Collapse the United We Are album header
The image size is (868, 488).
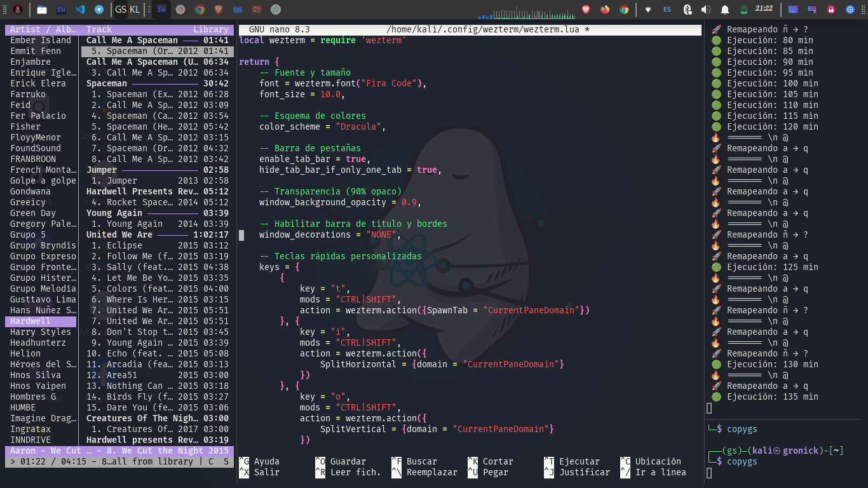click(119, 234)
